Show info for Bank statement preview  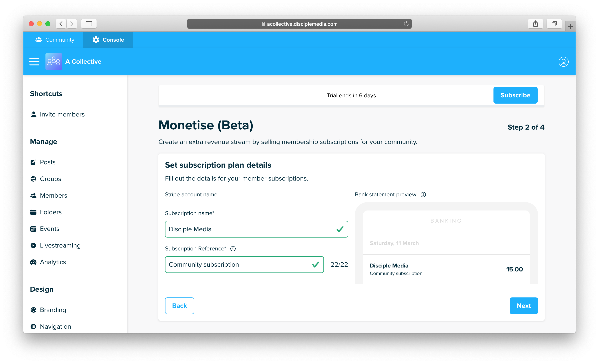tap(423, 195)
